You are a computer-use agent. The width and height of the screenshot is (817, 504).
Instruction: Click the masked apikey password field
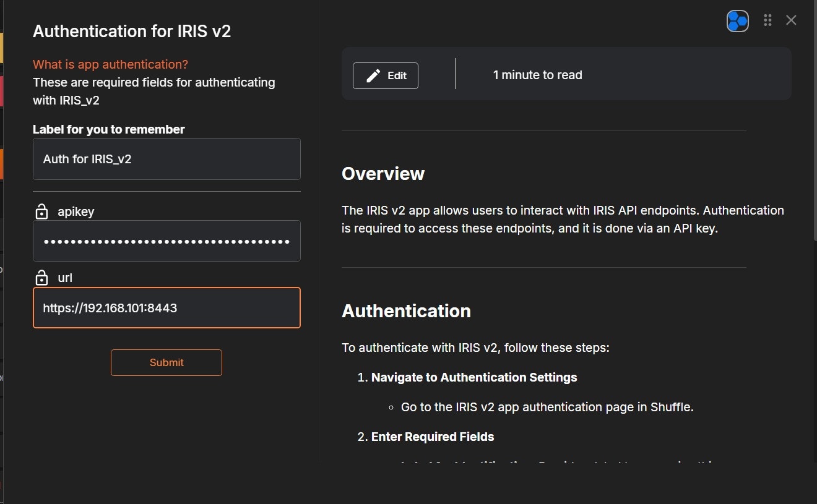pos(166,241)
